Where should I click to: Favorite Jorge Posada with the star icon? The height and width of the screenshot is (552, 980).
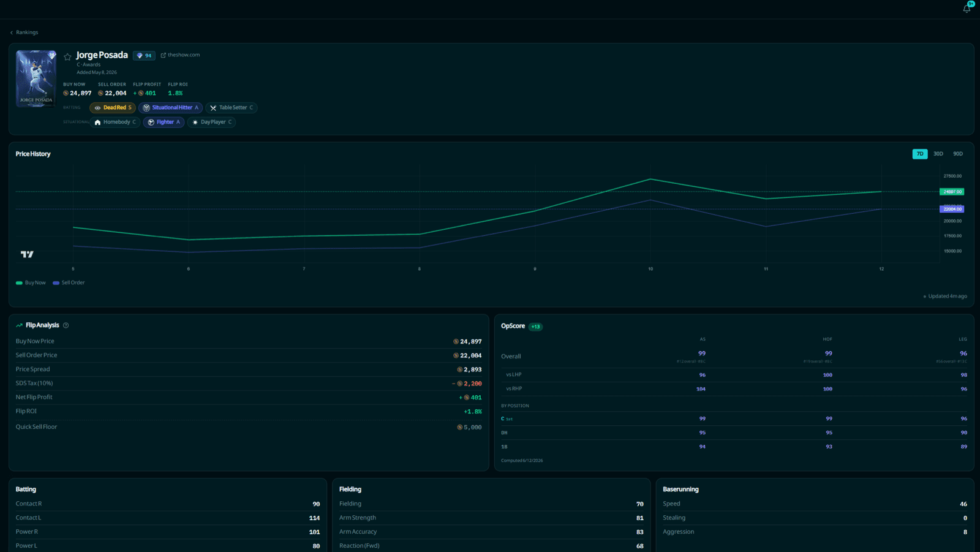tap(67, 56)
